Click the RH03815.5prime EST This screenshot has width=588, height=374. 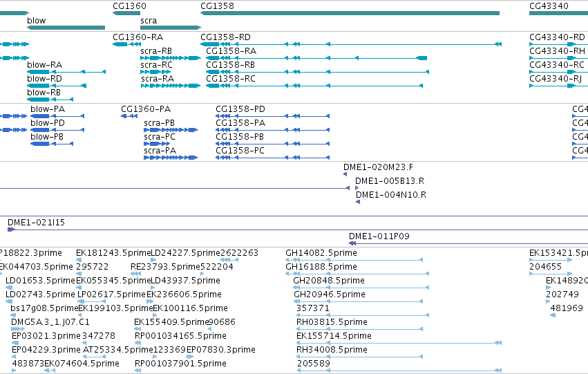(359, 329)
